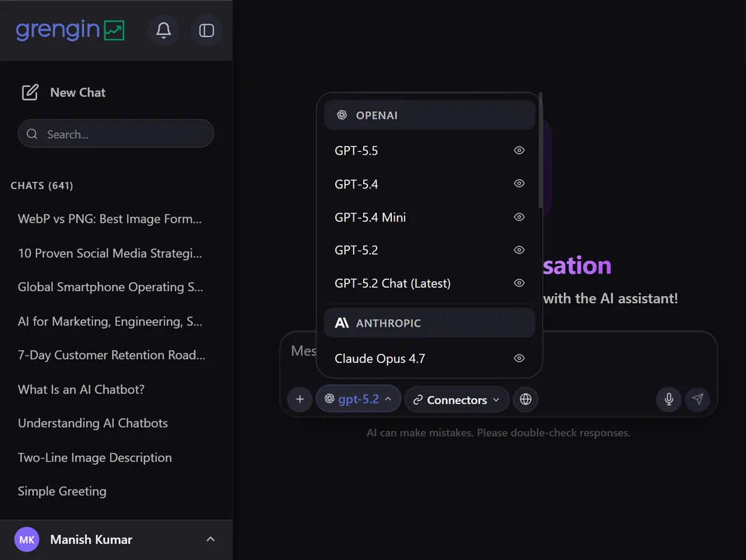Open the Connectors dropdown
This screenshot has height=560, width=746.
point(457,400)
